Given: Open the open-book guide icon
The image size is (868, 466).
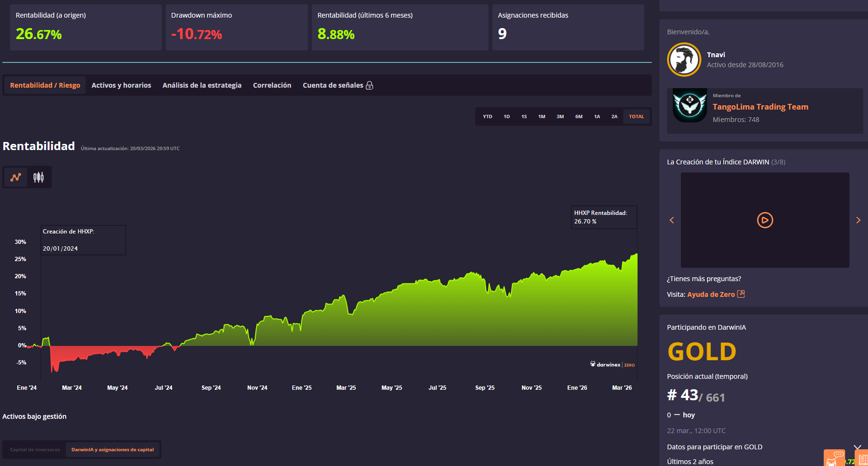Looking at the screenshot, I should click(x=863, y=458).
